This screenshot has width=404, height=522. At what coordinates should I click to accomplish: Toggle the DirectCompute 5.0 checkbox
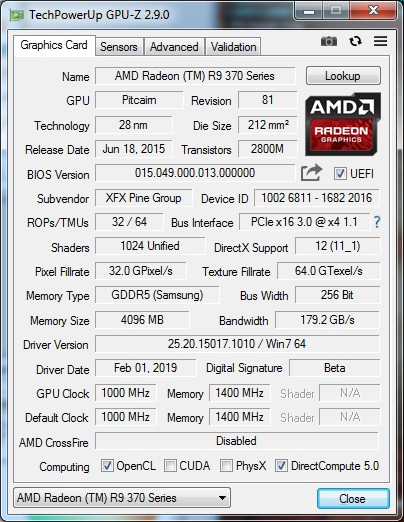click(x=281, y=466)
